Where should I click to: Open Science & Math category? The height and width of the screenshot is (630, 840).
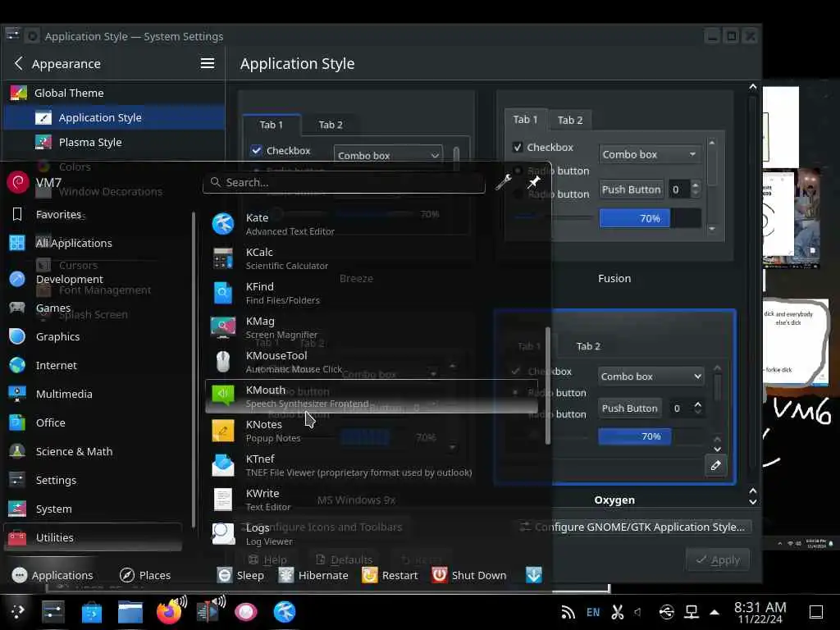(94, 451)
